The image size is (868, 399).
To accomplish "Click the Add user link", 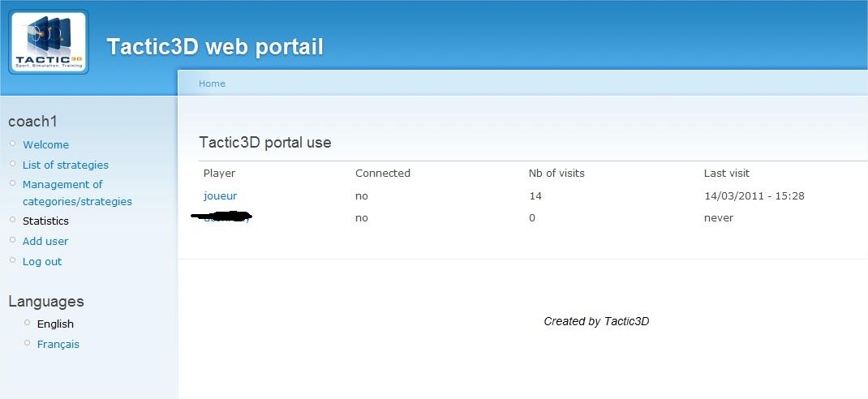I will click(45, 241).
